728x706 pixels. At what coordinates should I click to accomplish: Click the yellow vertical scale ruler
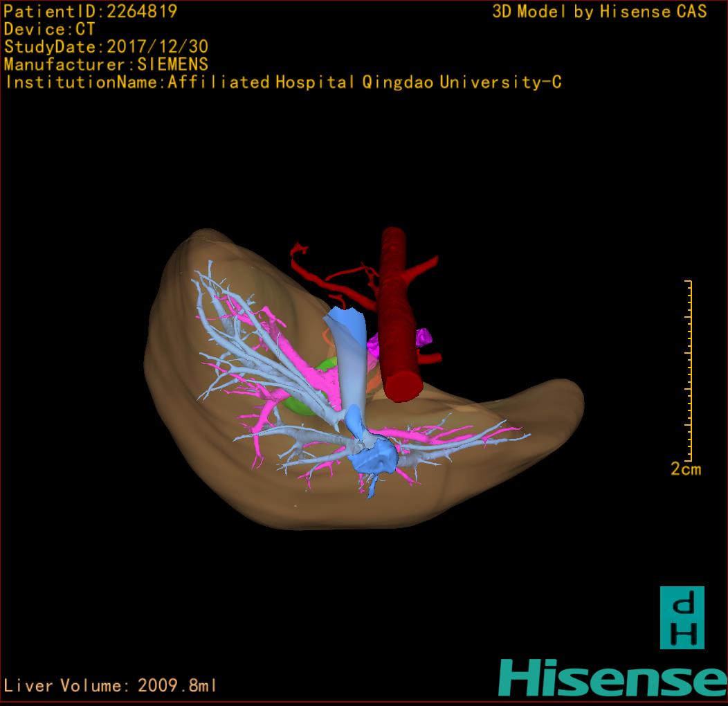pos(689,370)
